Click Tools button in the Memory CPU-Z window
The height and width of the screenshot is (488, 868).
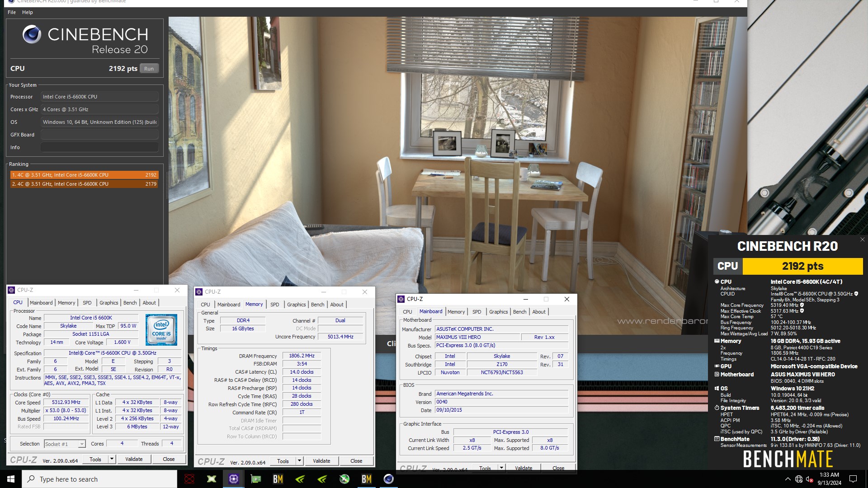283,461
